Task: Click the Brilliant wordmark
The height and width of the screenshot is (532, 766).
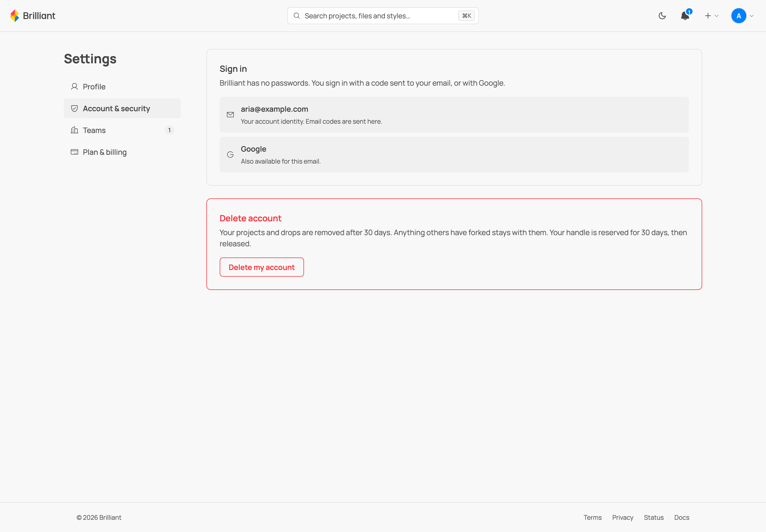Action: pos(39,16)
